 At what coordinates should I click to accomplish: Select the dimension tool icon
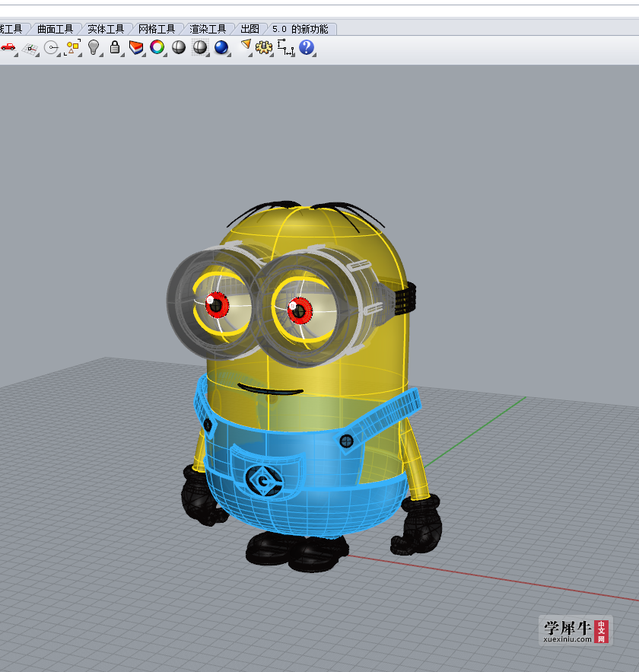(x=286, y=47)
